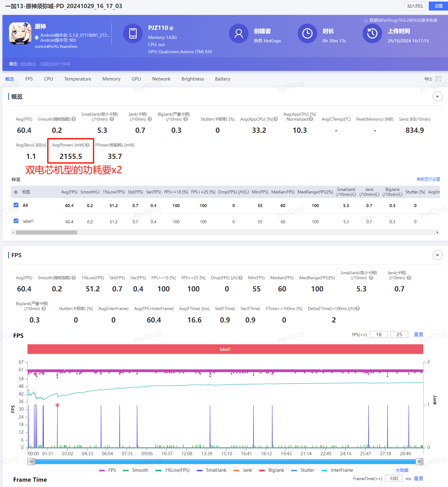Image resolution: width=448 pixels, height=487 pixels.
Task: Click the upload time history icon
Action: (372, 33)
